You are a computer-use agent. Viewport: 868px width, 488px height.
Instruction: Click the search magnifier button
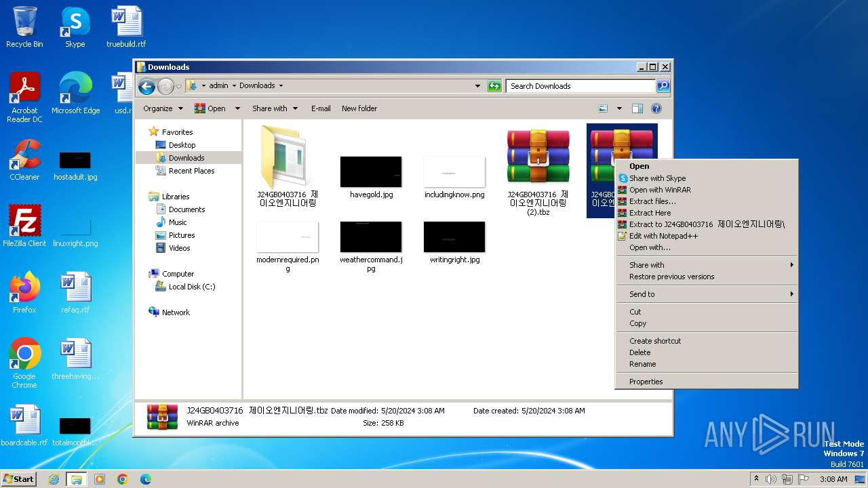point(663,86)
